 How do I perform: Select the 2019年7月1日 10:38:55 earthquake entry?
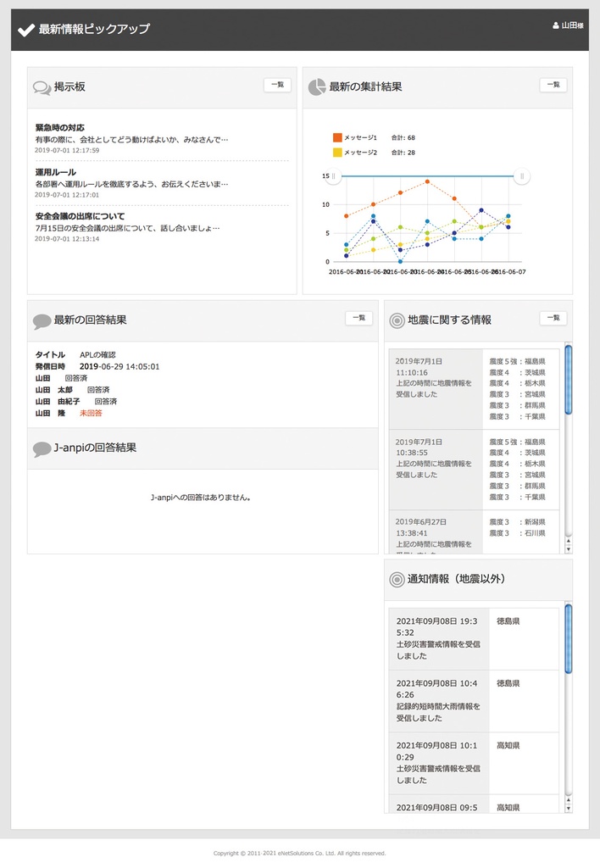coord(474,470)
